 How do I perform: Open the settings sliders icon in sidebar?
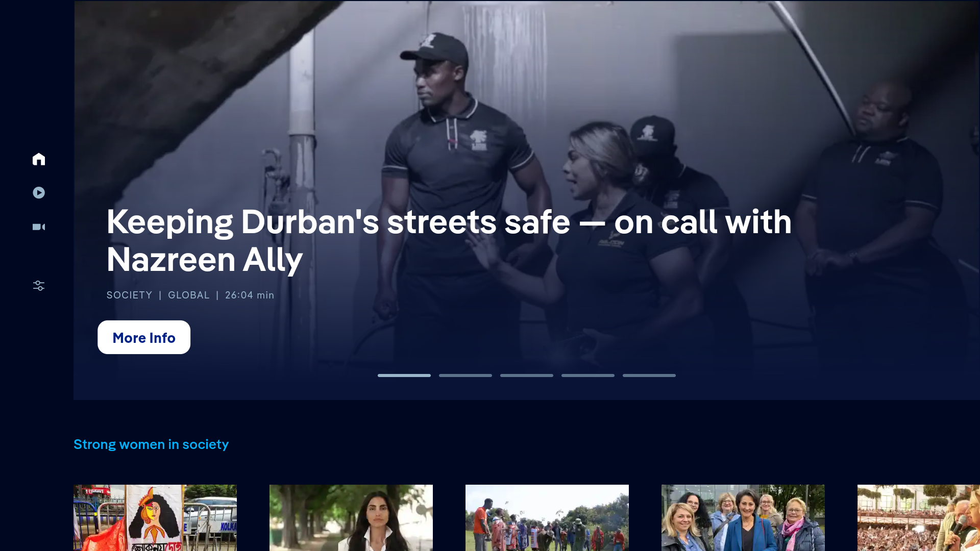(x=39, y=286)
